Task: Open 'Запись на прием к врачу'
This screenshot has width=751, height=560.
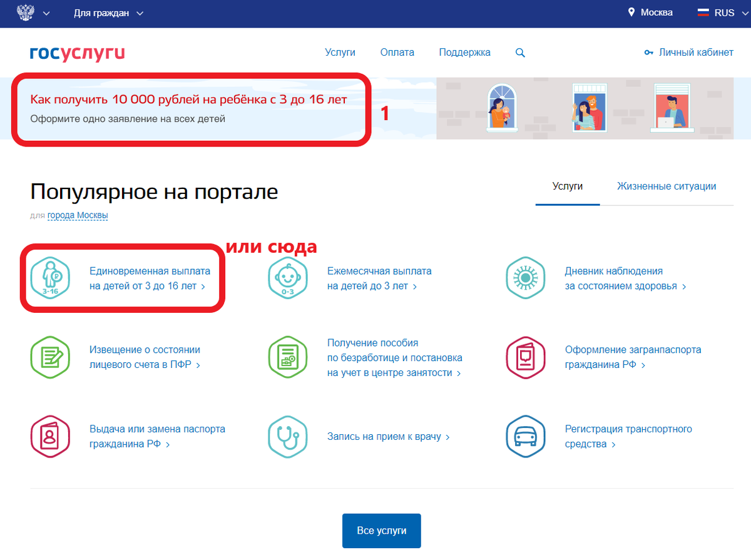Action: click(x=389, y=437)
